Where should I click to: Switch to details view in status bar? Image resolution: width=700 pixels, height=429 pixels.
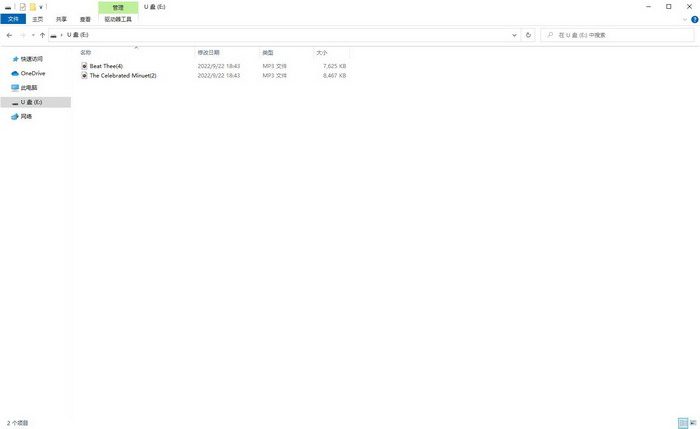[x=681, y=423]
